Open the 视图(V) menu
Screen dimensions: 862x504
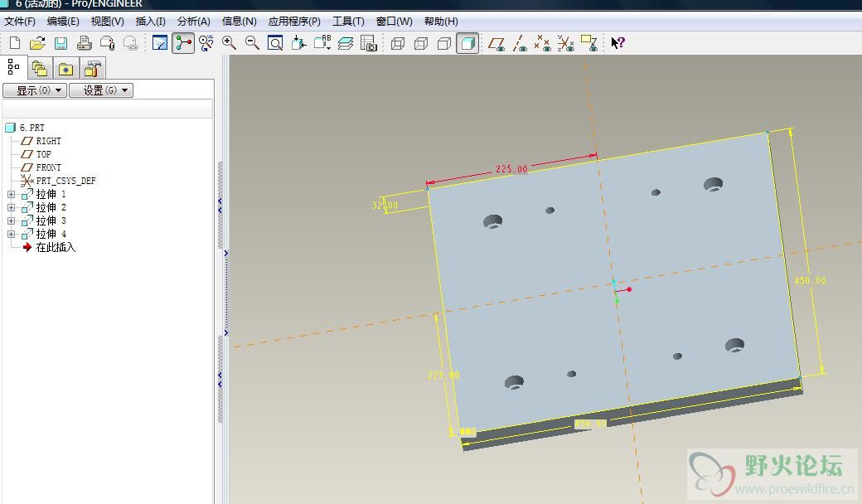point(107,22)
